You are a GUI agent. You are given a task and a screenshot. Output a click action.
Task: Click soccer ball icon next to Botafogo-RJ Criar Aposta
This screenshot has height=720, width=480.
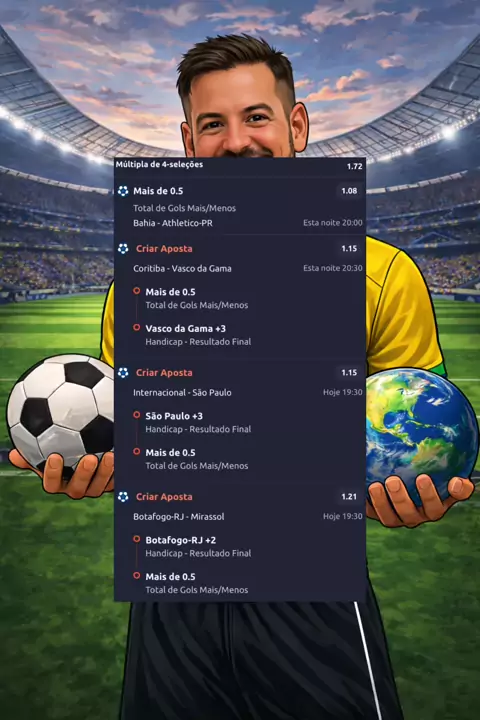123,497
